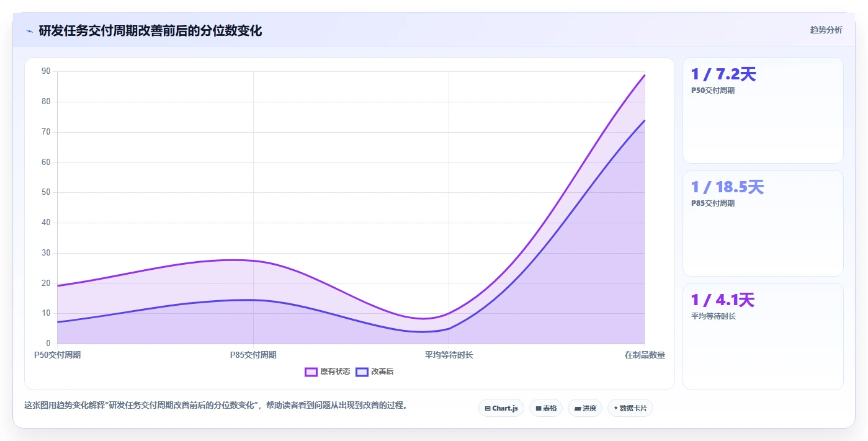Open the 1 / 18.5天 P85交付周期 card
This screenshot has width=868, height=441.
pos(763,223)
